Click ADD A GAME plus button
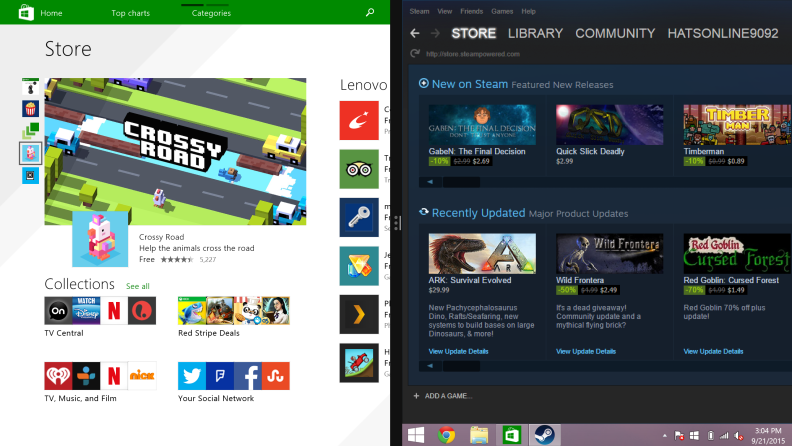This screenshot has height=446, width=792. tap(416, 396)
